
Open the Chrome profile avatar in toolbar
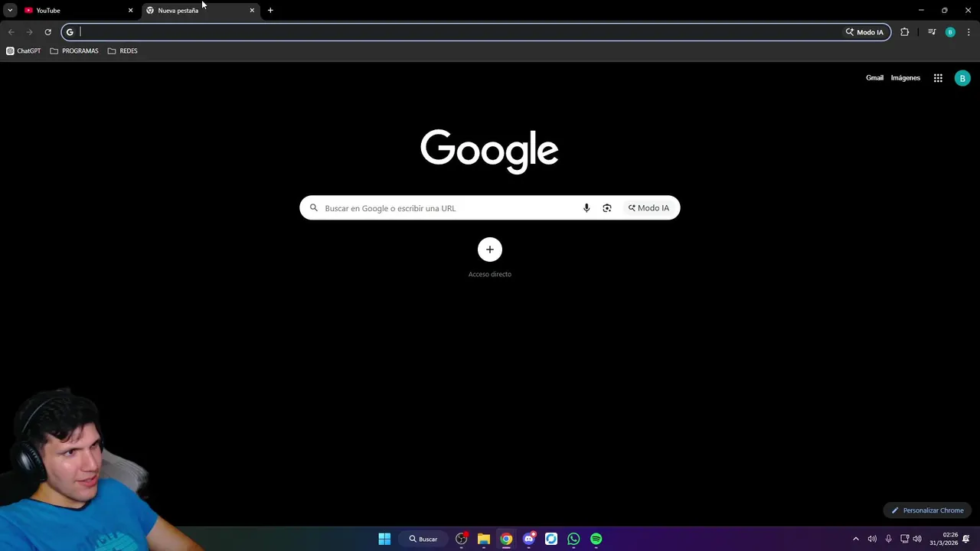click(x=950, y=32)
